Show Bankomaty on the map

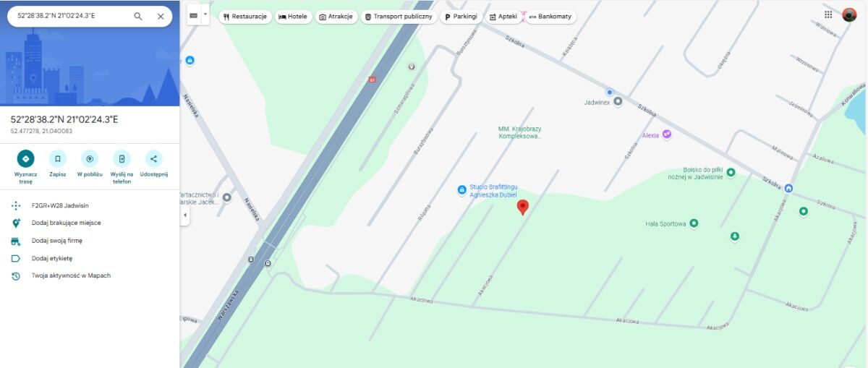point(550,17)
